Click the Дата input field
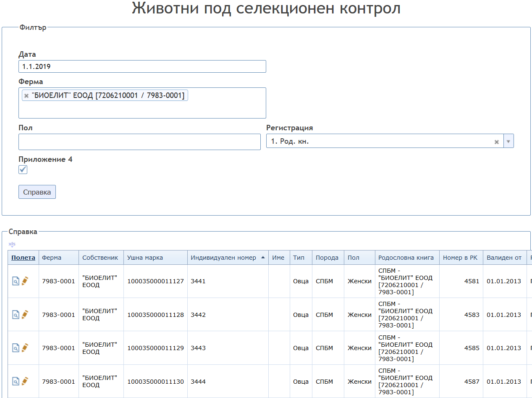Image resolution: width=532 pixels, height=398 pixels. coord(142,66)
